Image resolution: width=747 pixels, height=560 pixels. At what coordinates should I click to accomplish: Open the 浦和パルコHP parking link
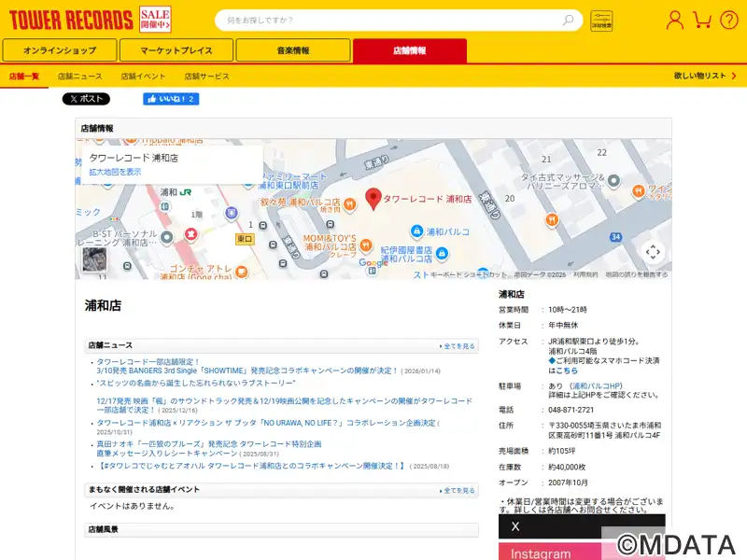click(x=597, y=385)
